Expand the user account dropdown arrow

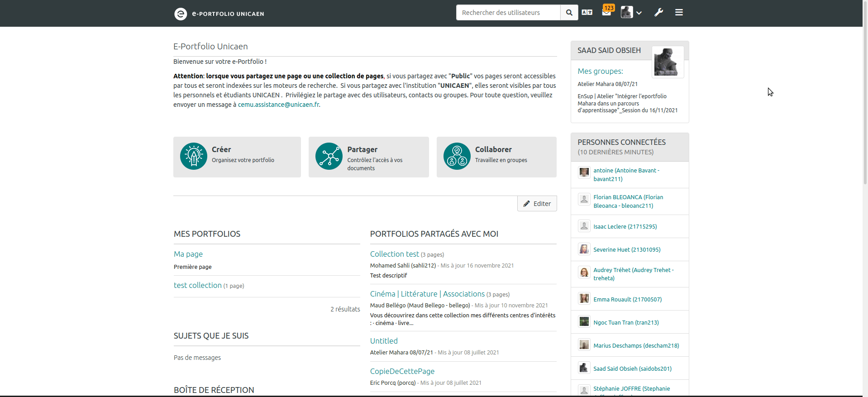(x=639, y=13)
